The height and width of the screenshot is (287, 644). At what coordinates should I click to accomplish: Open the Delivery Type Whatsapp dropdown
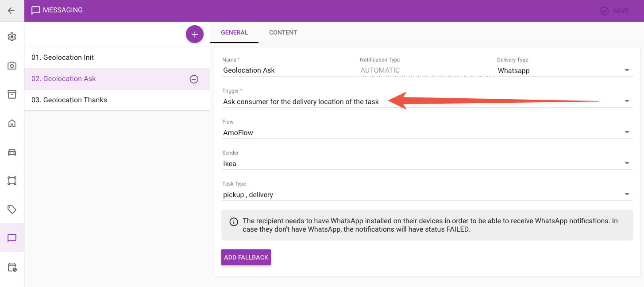pos(564,70)
